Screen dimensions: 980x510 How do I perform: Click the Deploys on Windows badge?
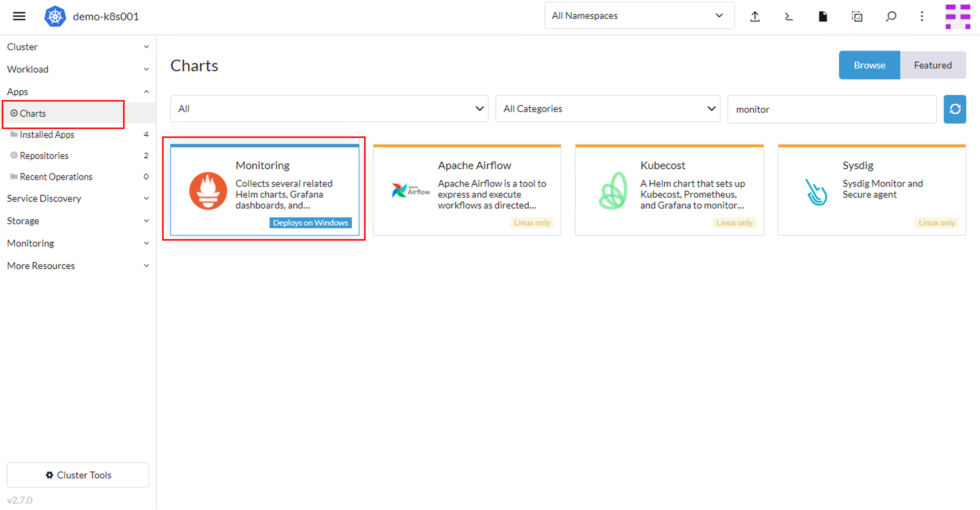pos(310,223)
